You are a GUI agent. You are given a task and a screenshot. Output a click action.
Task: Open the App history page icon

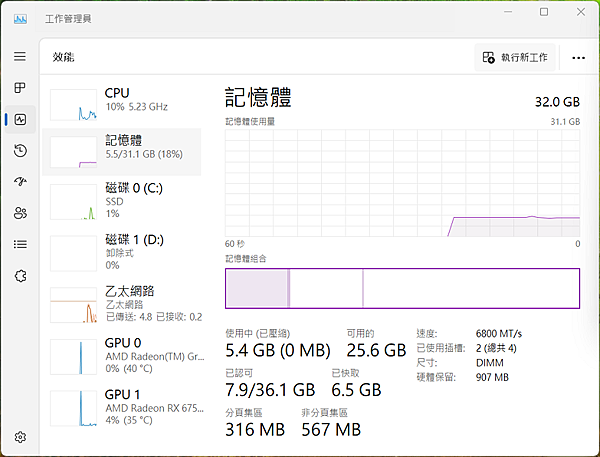click(20, 150)
